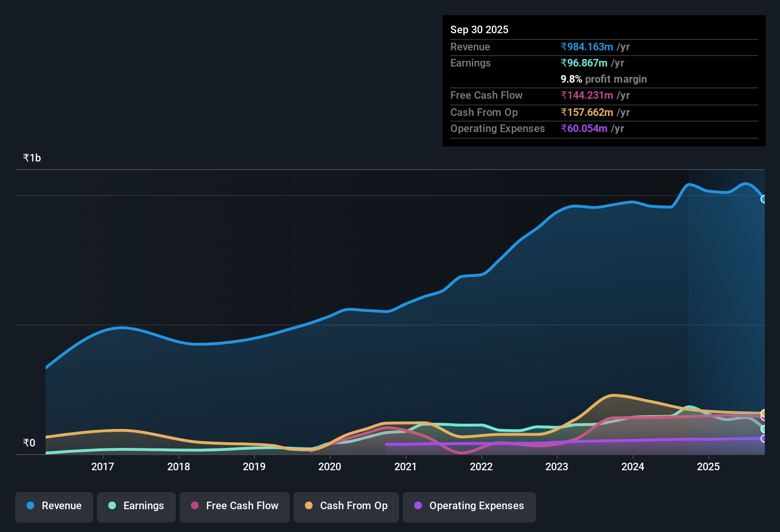
Task: Click the 2025 axis label
Action: tap(709, 467)
